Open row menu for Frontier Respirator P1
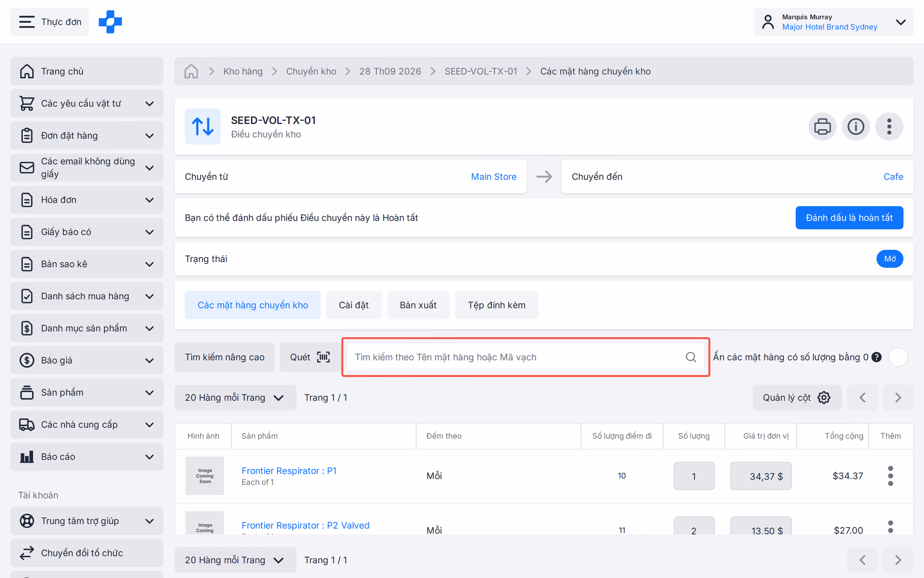Screen dimensions: 924x578 tap(890, 476)
